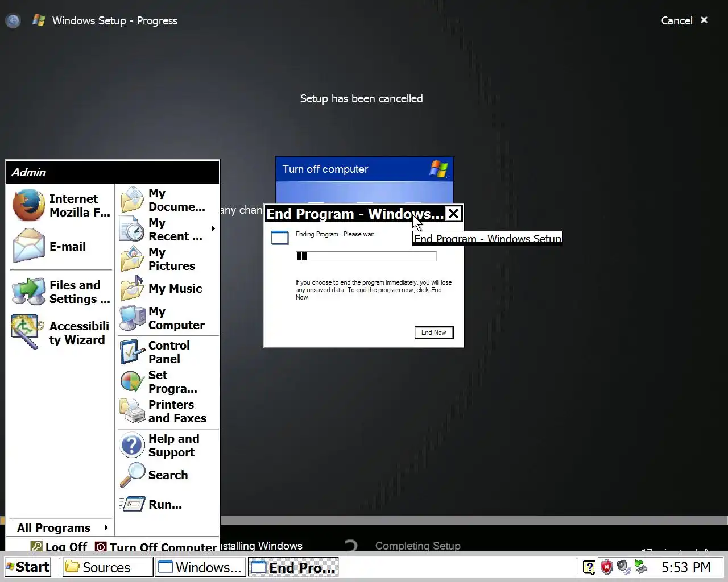Launch Files and Settings transfer icon
The width and height of the screenshot is (728, 582).
[x=28, y=292]
